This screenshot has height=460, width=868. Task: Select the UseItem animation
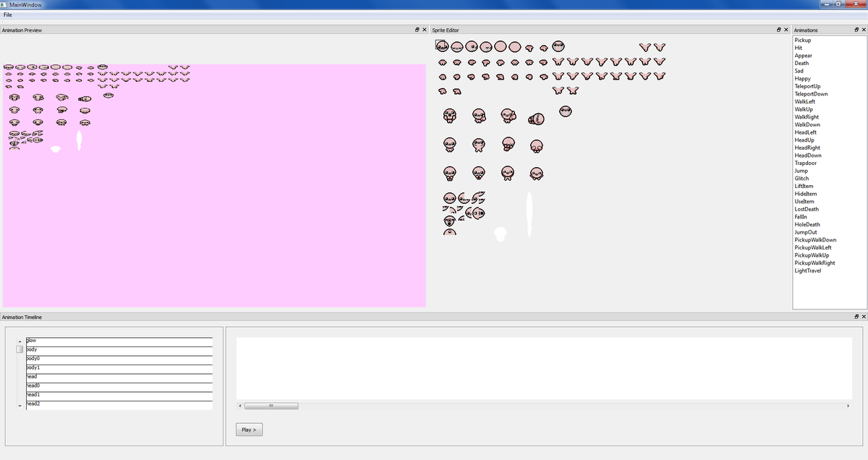coord(829,201)
